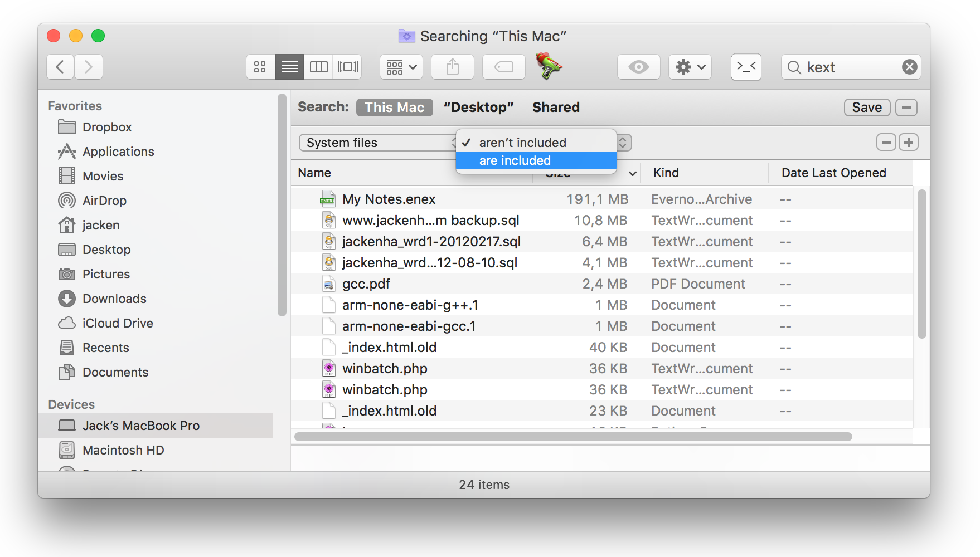This screenshot has width=980, height=557.
Task: Go forward with the right chevron button
Action: coord(89,67)
